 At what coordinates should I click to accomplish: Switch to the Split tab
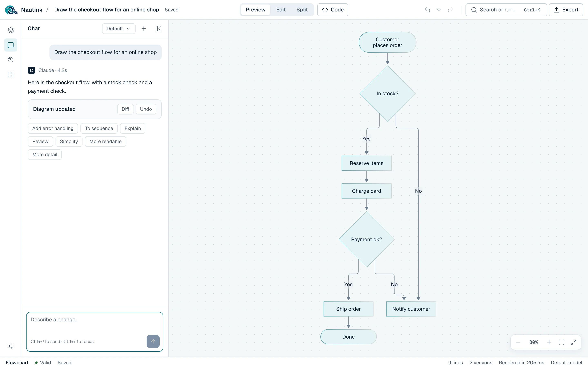click(302, 10)
